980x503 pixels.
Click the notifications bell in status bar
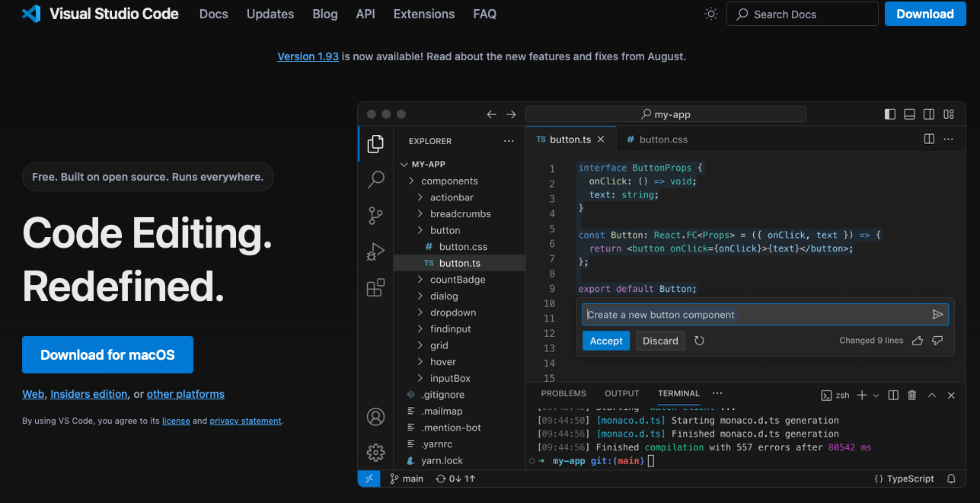tap(951, 479)
